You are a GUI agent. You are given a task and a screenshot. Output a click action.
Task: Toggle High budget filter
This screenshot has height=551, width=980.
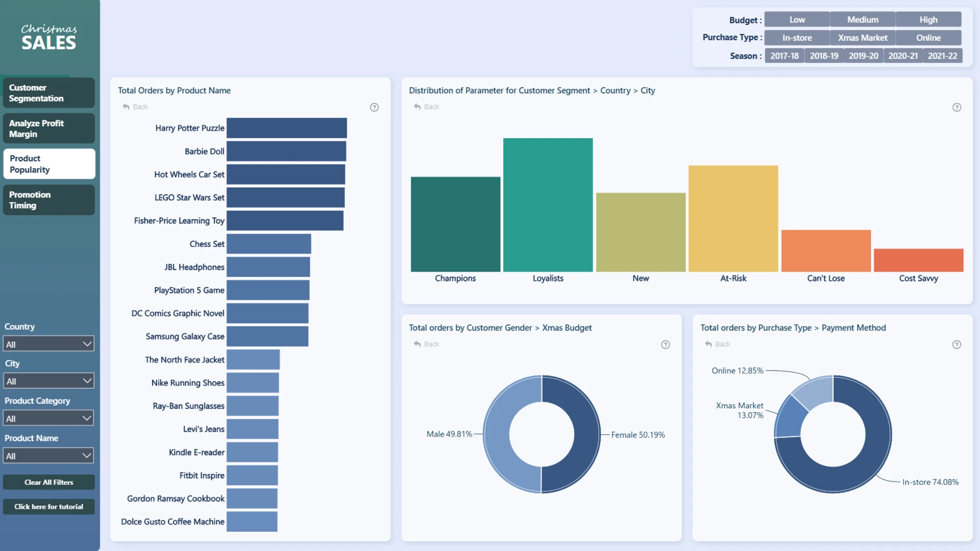click(x=928, y=19)
